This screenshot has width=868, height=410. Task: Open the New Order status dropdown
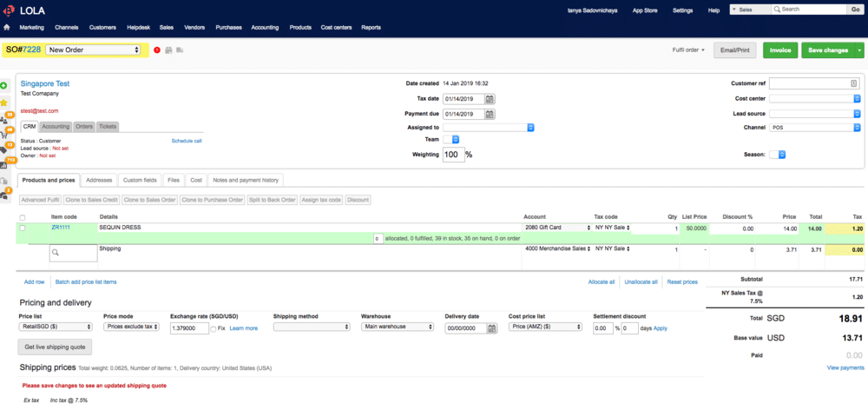point(94,50)
